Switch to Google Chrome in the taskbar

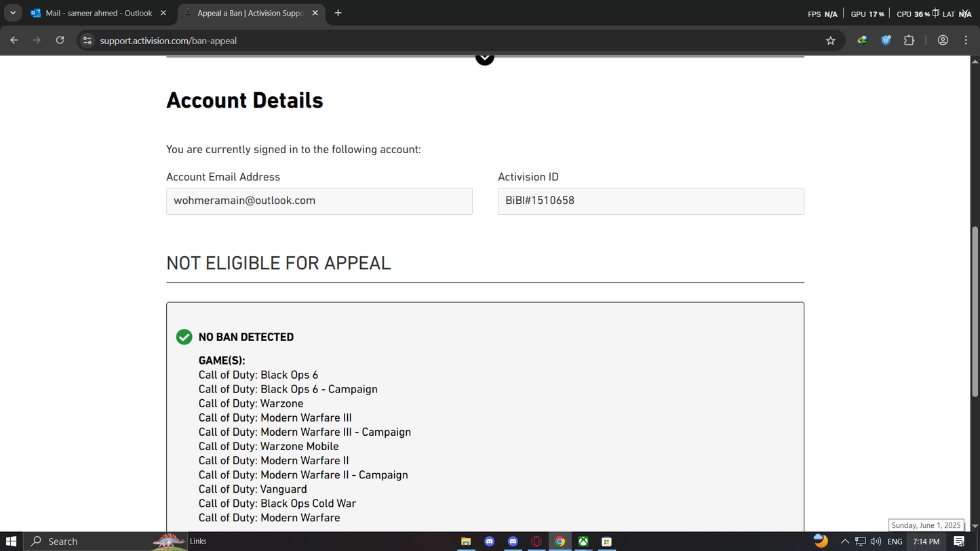click(x=560, y=542)
